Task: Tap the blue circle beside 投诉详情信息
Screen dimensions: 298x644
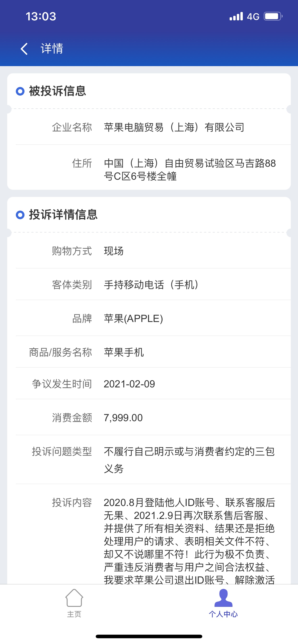Action: [20, 215]
